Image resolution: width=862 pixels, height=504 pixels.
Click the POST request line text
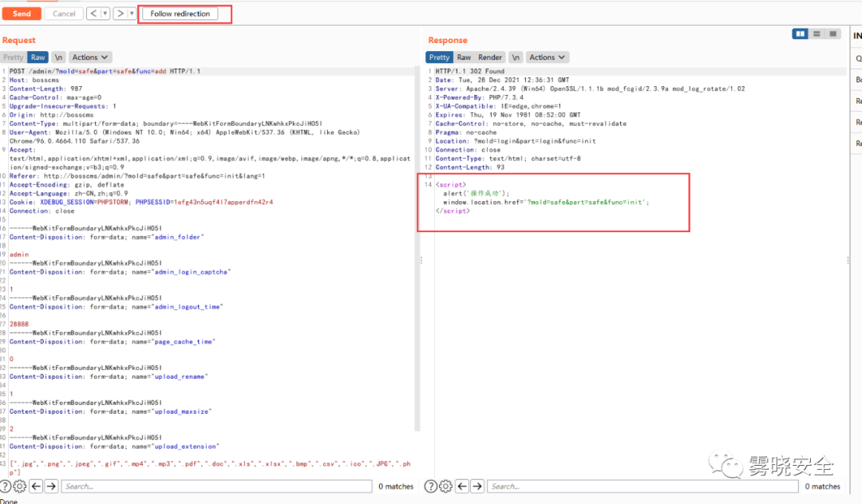105,71
